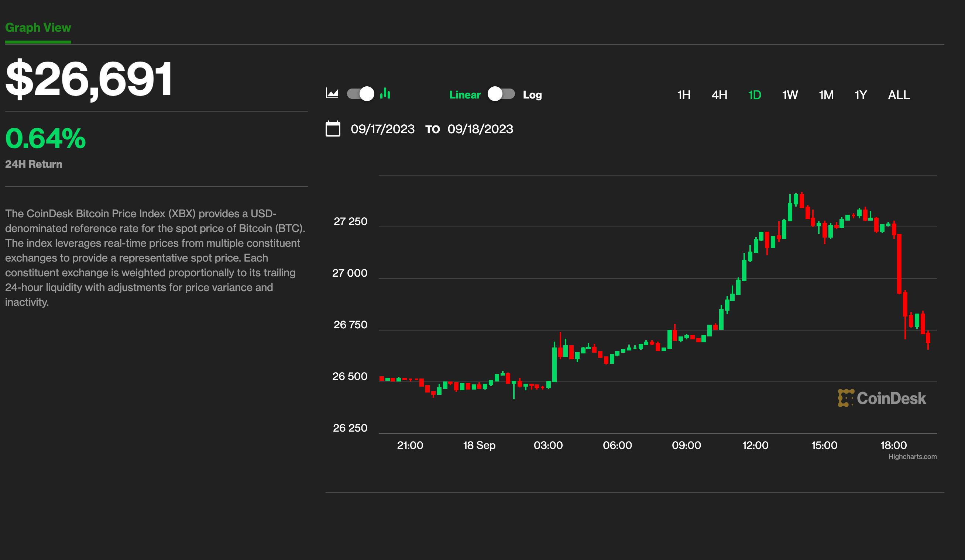The height and width of the screenshot is (560, 965).
Task: Click the 06:00 time axis label
Action: 617,445
